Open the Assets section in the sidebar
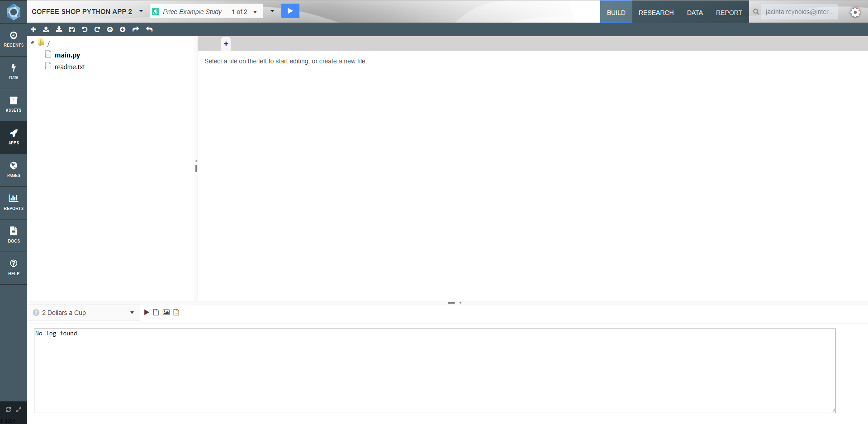 coord(14,105)
